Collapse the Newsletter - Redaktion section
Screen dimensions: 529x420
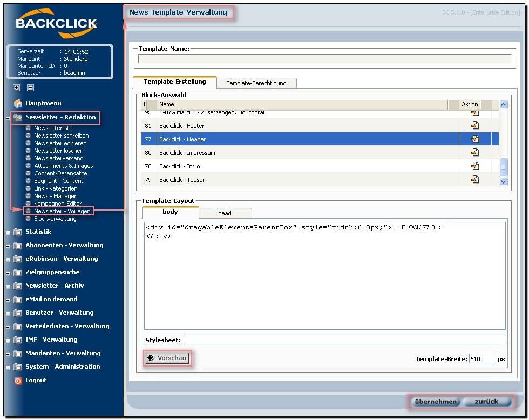pyautogui.click(x=8, y=118)
